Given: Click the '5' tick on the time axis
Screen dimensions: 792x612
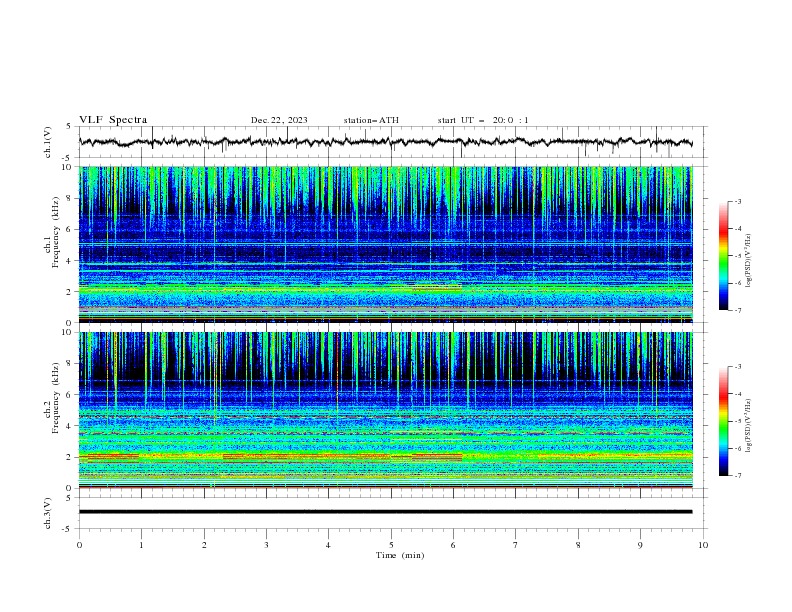Looking at the screenshot, I should 391,545.
